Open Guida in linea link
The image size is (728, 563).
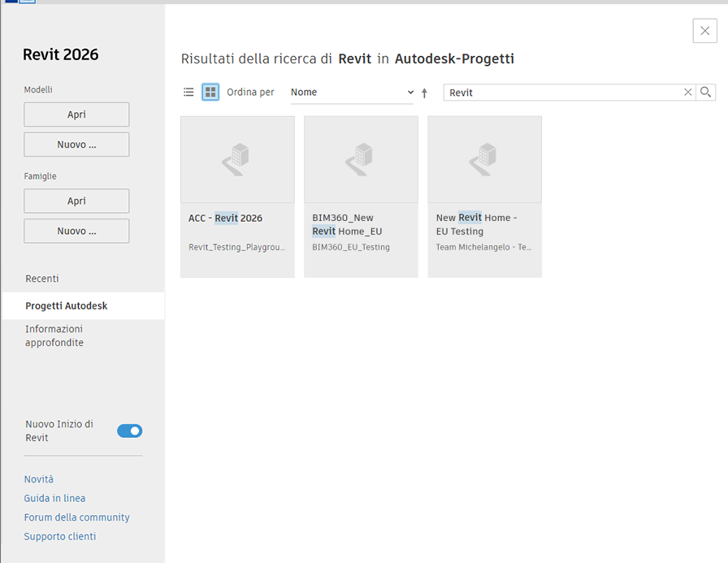[x=54, y=498]
